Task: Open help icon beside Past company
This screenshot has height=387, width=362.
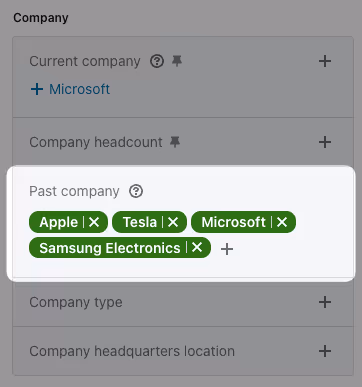Action: [136, 191]
